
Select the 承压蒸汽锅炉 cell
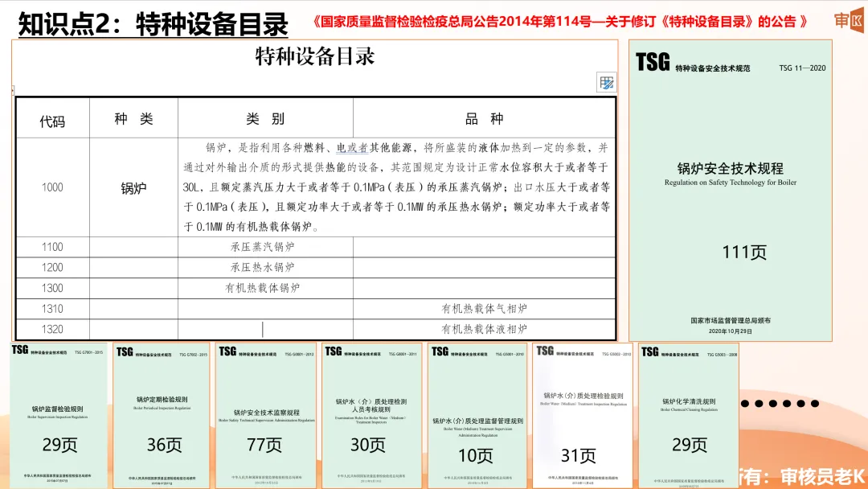click(265, 247)
